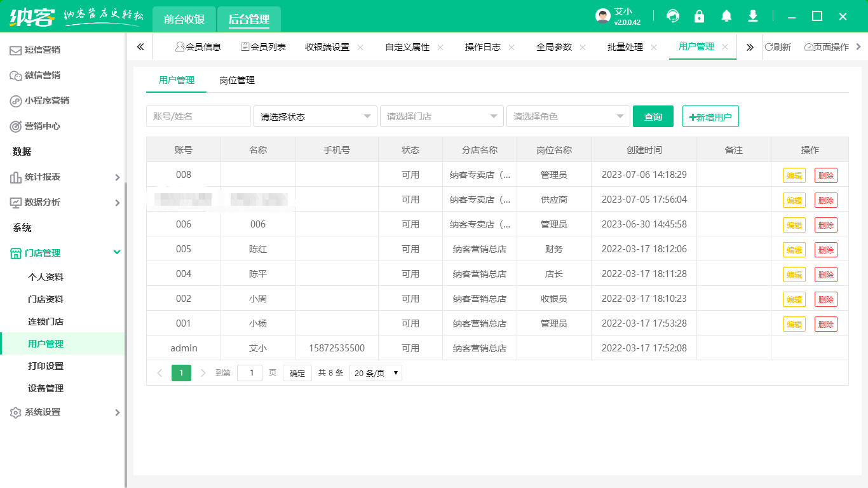
Task: Click the 账号/姓名 search field
Action: (198, 116)
